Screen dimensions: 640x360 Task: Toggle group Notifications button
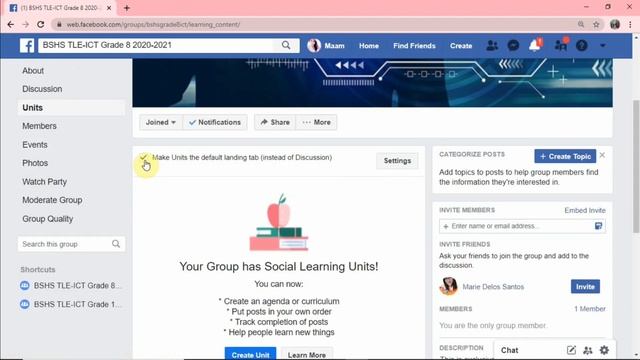click(215, 122)
